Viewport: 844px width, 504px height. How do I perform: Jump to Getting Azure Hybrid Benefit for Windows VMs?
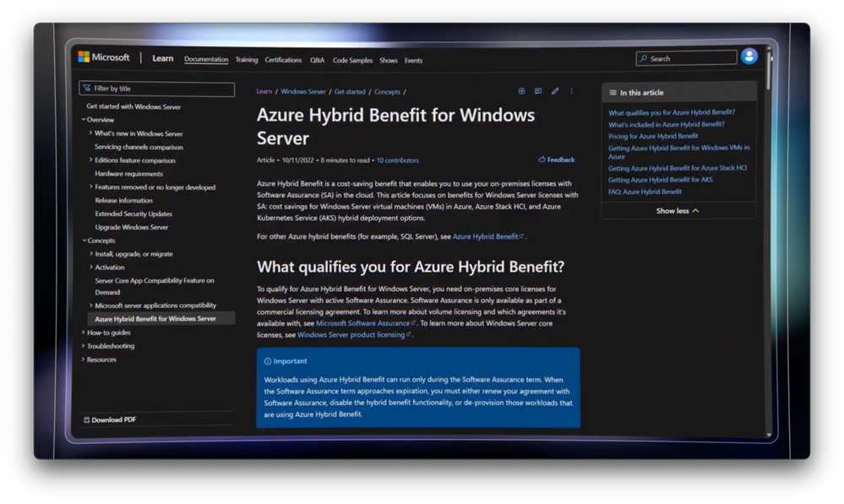pos(678,152)
